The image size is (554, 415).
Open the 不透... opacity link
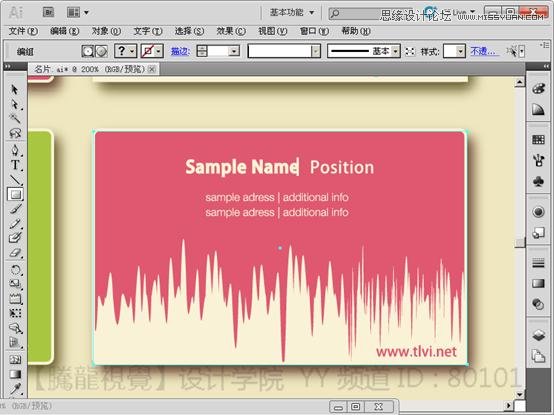click(x=484, y=52)
